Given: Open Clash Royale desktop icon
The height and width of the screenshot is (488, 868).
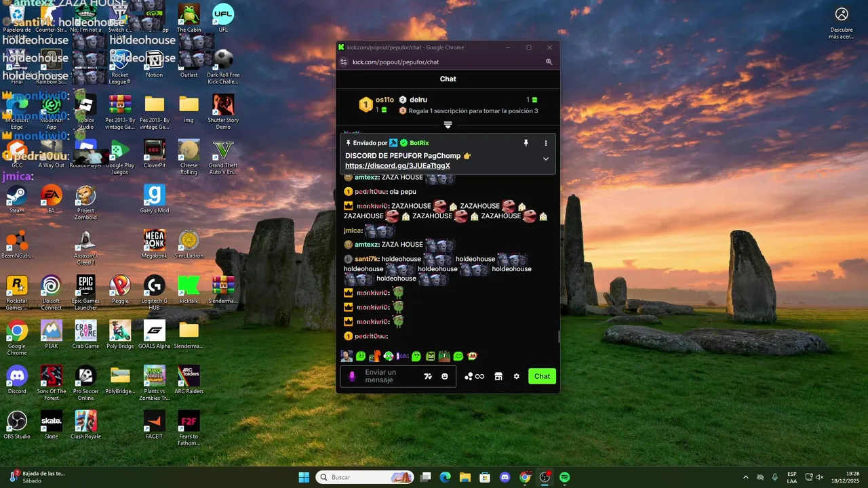Looking at the screenshot, I should pos(85,426).
